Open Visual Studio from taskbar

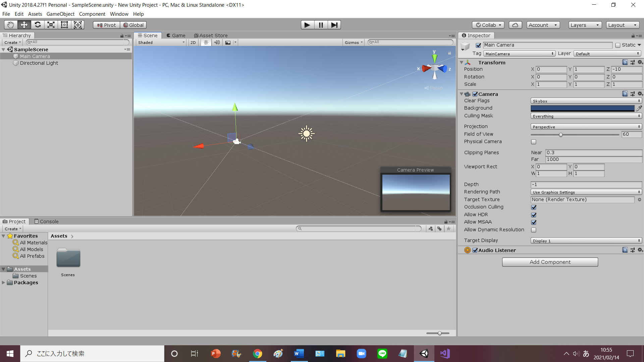pos(445,354)
